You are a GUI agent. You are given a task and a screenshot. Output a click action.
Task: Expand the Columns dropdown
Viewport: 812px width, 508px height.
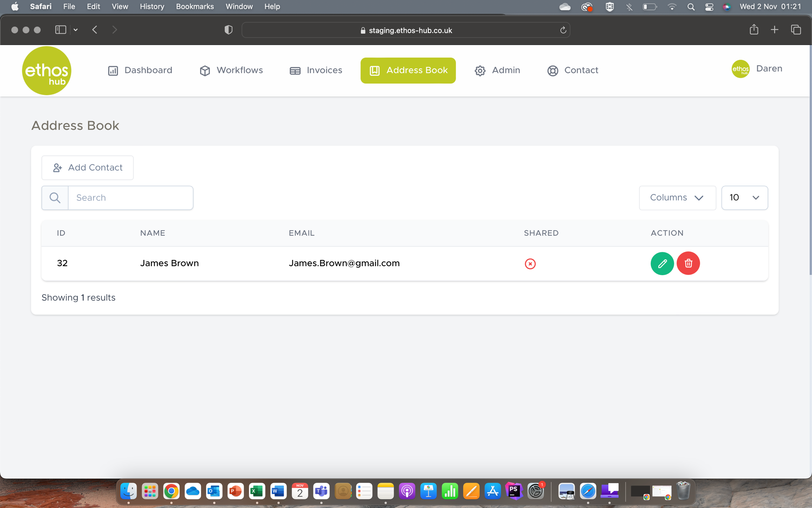point(677,198)
